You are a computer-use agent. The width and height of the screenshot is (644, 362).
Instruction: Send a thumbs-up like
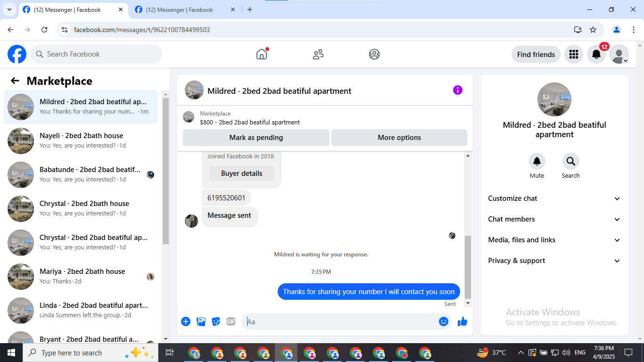pyautogui.click(x=462, y=321)
